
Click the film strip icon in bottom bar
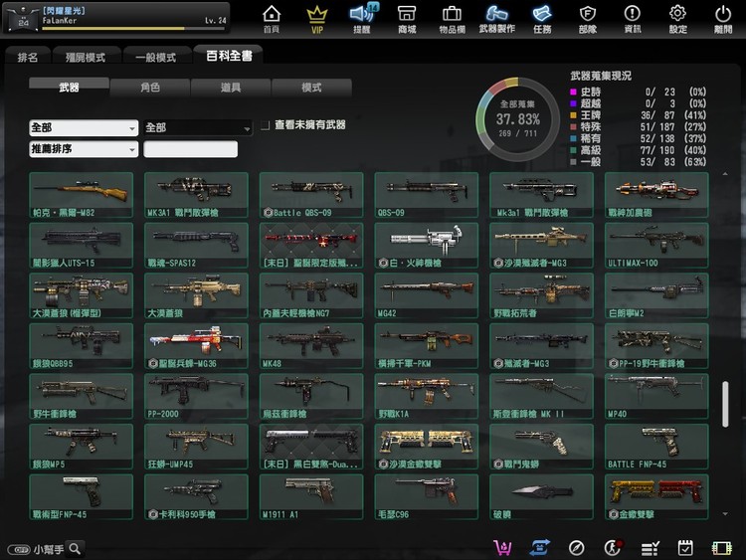coord(721,548)
